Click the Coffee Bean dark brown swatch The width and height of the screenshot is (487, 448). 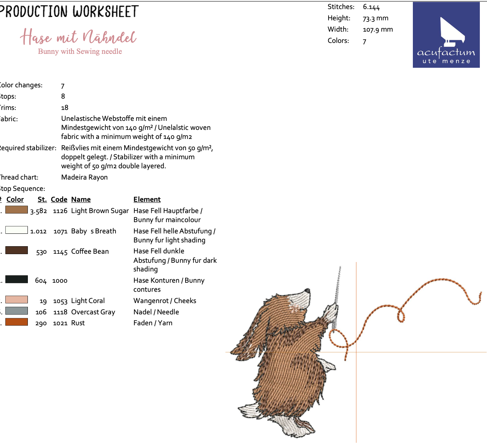click(x=17, y=250)
